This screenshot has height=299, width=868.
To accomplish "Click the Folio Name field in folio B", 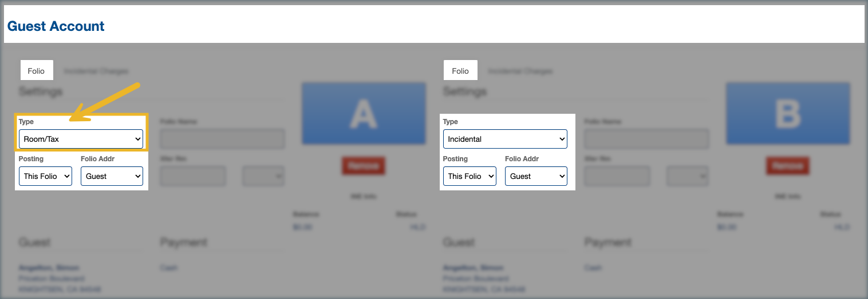I will tap(646, 139).
